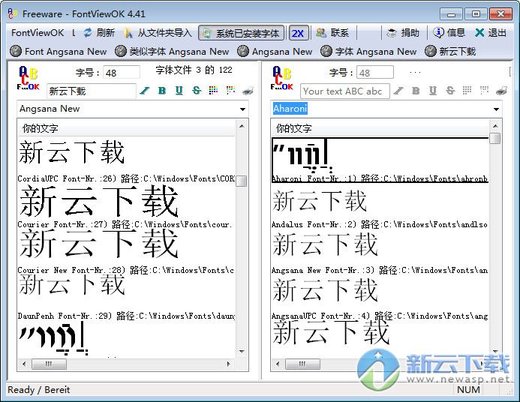The height and width of the screenshot is (402, 520).
Task: Open Import from folder (从文件夹导入)
Action: (x=158, y=33)
